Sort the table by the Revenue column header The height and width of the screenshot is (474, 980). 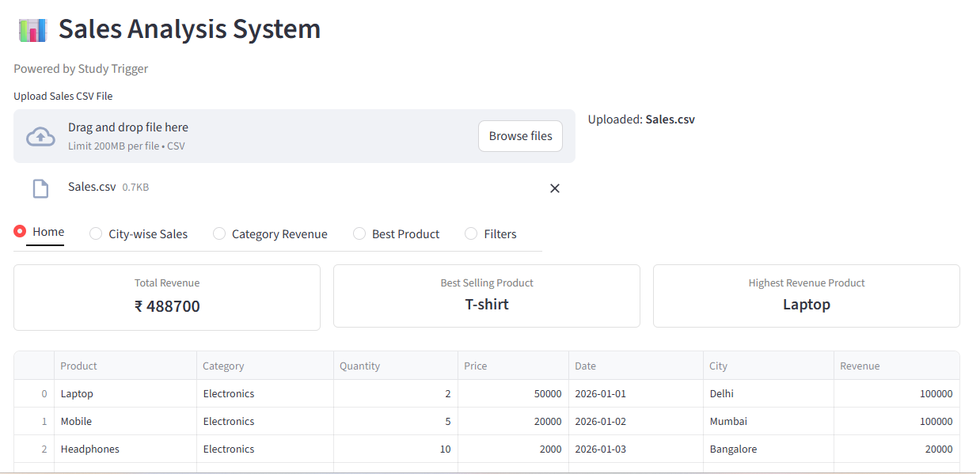coord(861,366)
